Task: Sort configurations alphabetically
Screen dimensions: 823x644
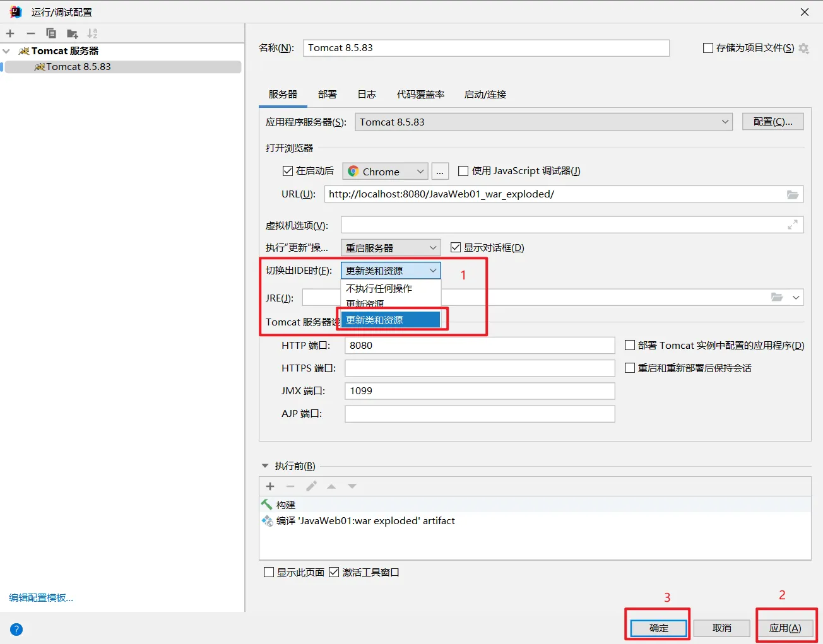Action: 92,33
